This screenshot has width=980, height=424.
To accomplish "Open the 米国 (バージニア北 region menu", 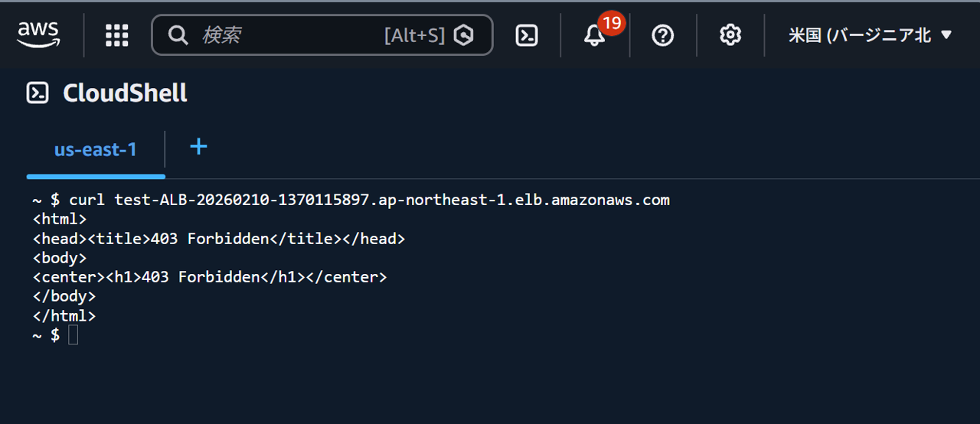I will pyautogui.click(x=859, y=35).
